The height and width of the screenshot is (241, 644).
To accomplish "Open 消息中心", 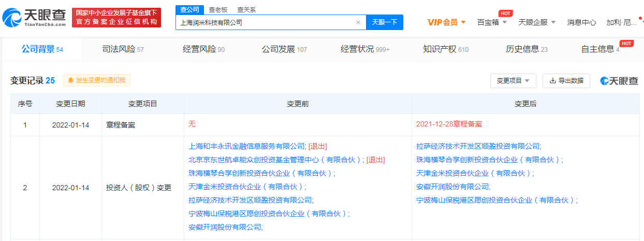I will pyautogui.click(x=581, y=22).
